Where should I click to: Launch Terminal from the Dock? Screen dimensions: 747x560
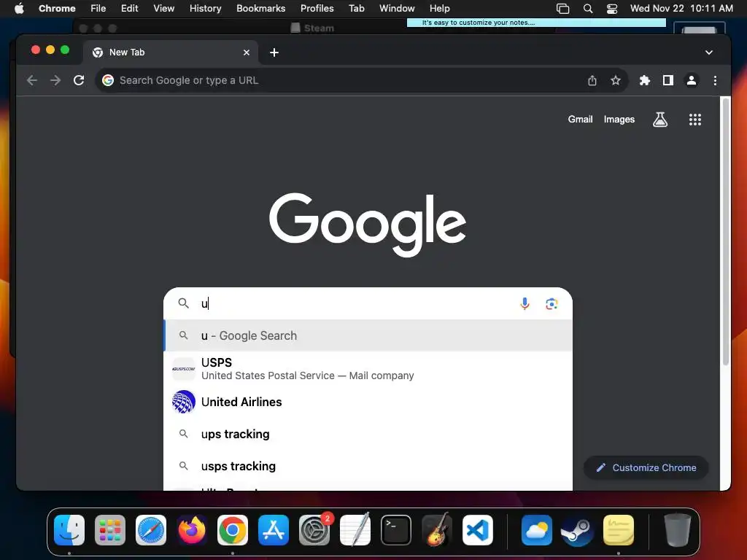[x=396, y=530]
